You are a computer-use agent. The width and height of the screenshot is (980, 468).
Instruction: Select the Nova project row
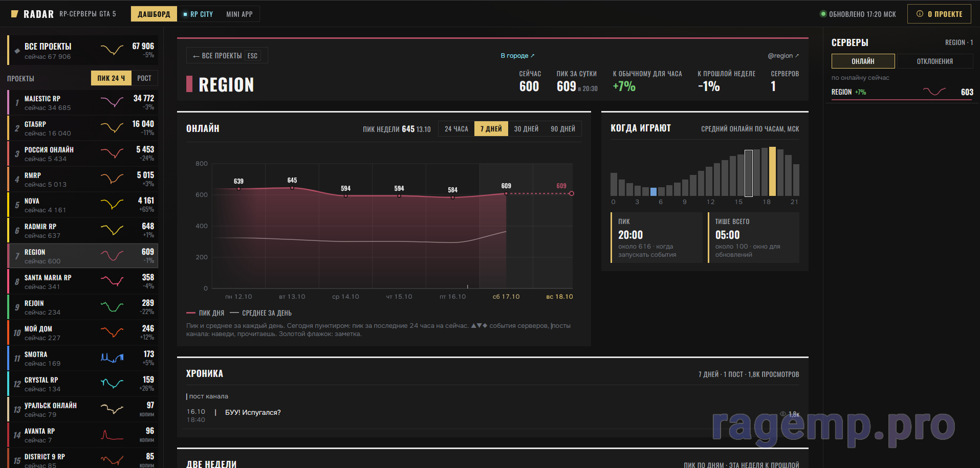pyautogui.click(x=83, y=205)
